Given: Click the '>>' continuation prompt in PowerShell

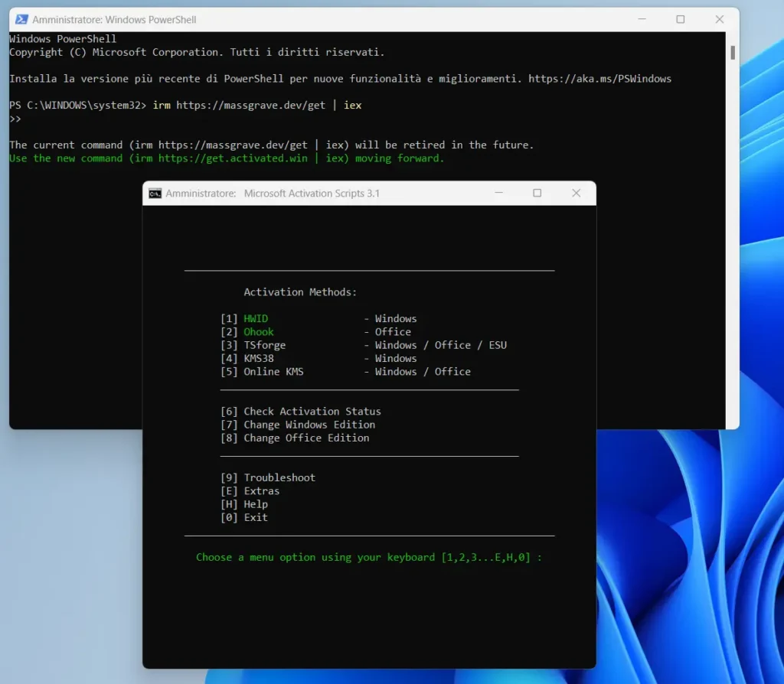Looking at the screenshot, I should pyautogui.click(x=15, y=119).
